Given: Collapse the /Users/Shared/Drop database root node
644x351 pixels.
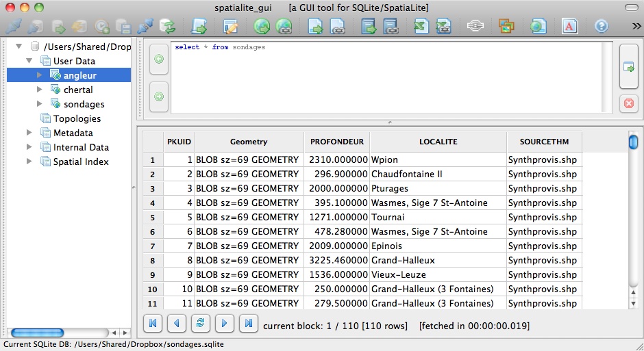Looking at the screenshot, I should click(x=19, y=47).
